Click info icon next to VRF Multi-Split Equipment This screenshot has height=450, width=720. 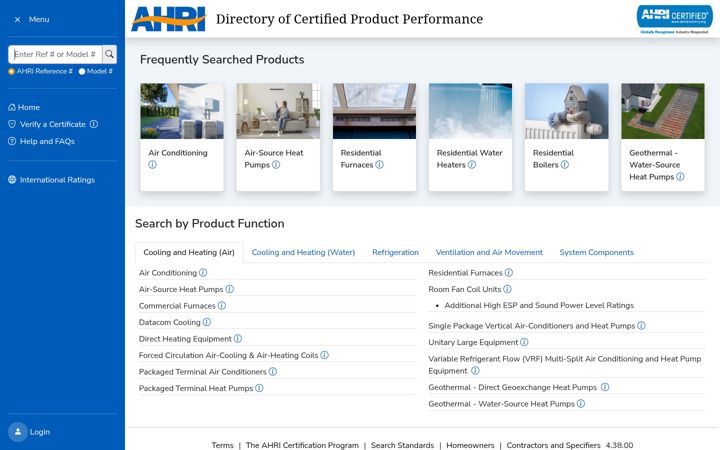point(475,370)
